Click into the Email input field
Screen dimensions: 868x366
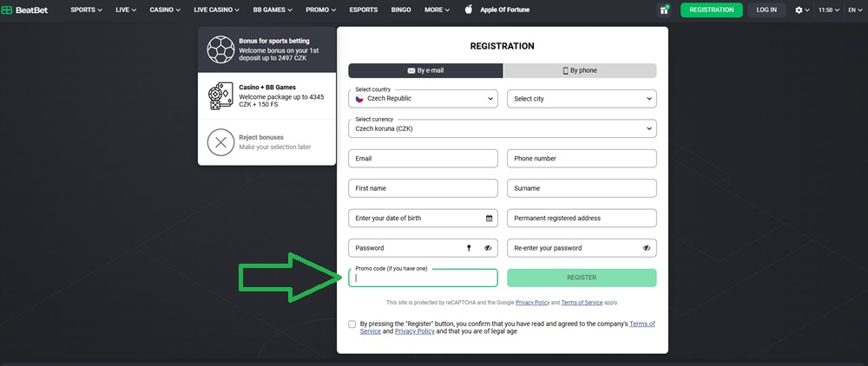[423, 159]
